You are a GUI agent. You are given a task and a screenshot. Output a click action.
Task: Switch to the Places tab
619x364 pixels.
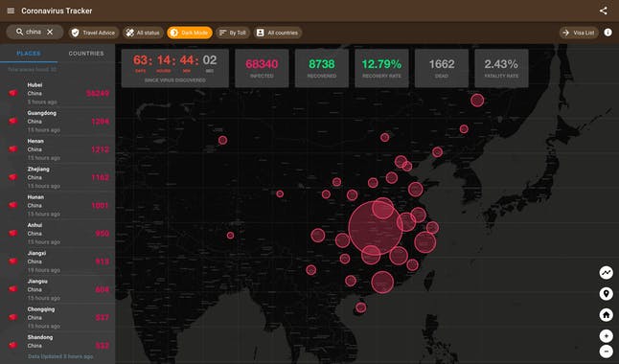coord(29,54)
